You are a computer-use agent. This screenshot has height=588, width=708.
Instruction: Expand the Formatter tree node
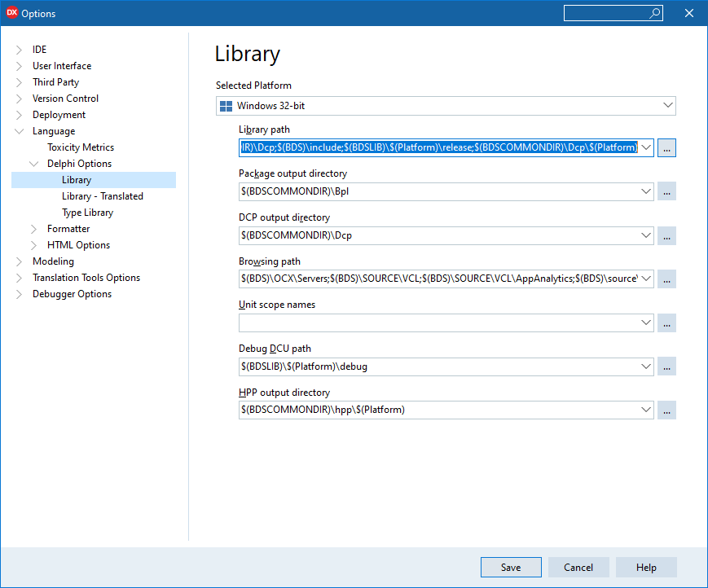coord(34,229)
